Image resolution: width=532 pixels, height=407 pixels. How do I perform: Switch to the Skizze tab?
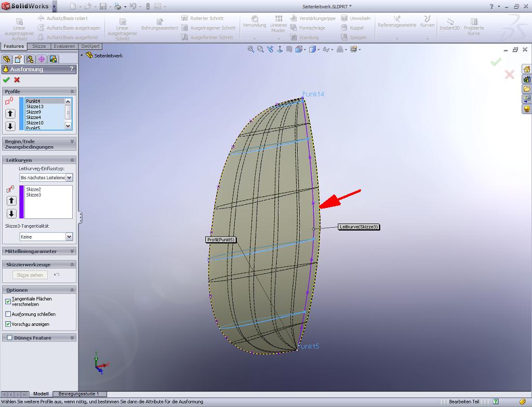[x=39, y=46]
